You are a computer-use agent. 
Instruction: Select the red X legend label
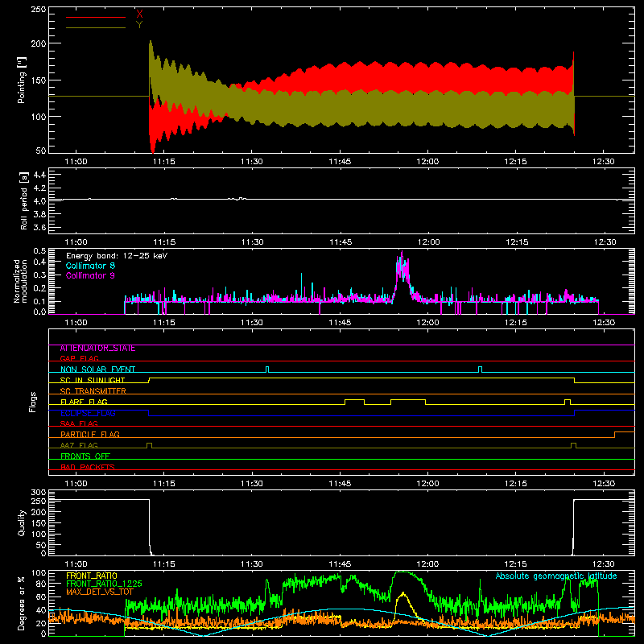click(139, 14)
